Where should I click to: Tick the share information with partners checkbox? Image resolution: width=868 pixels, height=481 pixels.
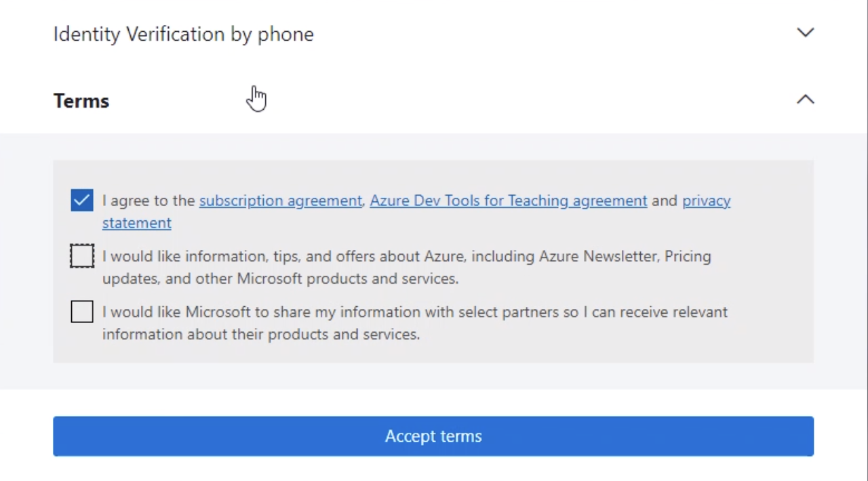[82, 312]
